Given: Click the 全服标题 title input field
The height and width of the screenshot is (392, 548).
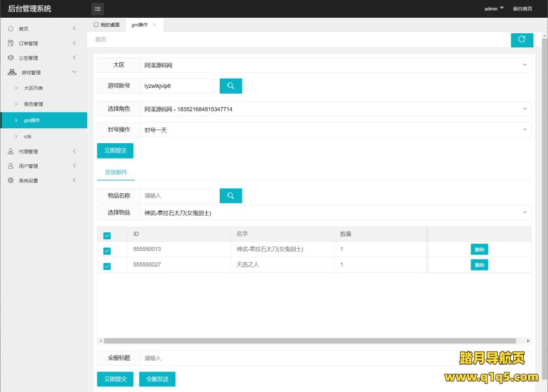Looking at the screenshot, I should [x=297, y=358].
